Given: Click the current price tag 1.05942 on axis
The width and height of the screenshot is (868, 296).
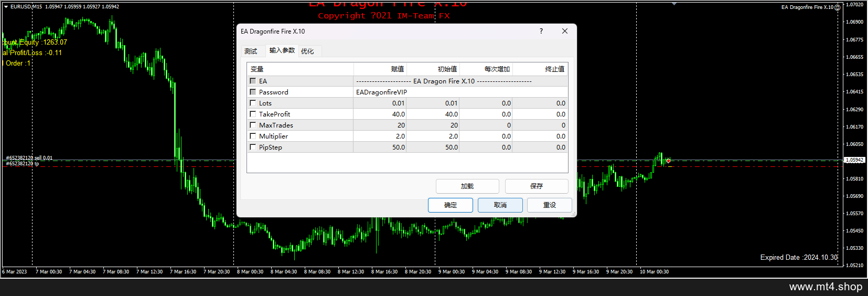Looking at the screenshot, I should click(x=854, y=160).
